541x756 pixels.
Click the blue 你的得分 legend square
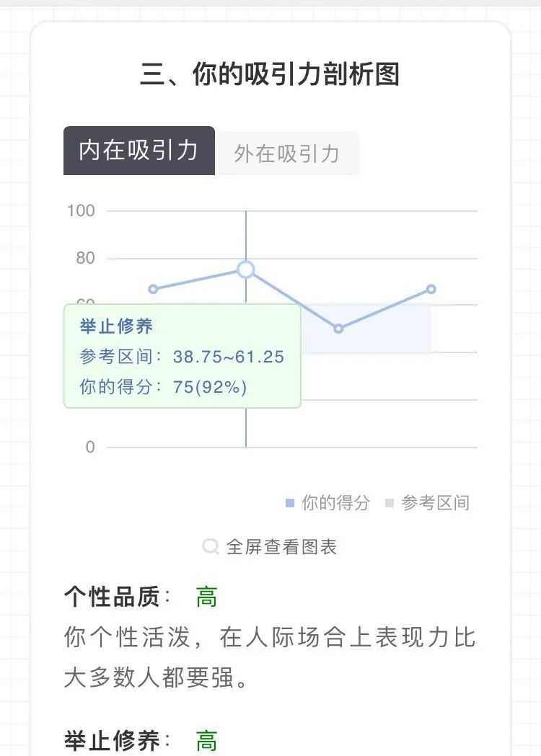coord(290,503)
